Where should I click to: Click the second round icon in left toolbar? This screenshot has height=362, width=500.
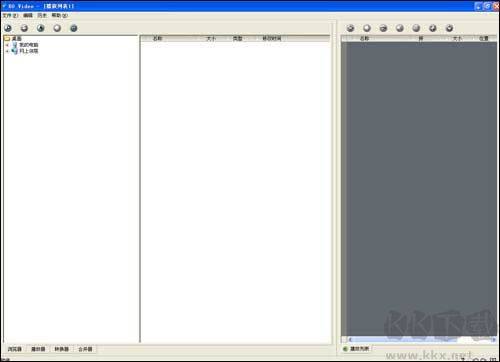coord(24,28)
